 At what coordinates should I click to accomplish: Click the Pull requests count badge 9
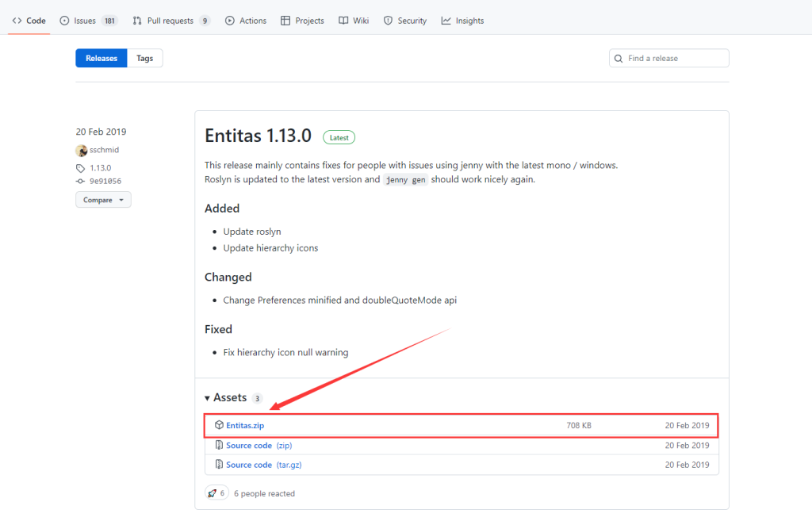point(205,21)
